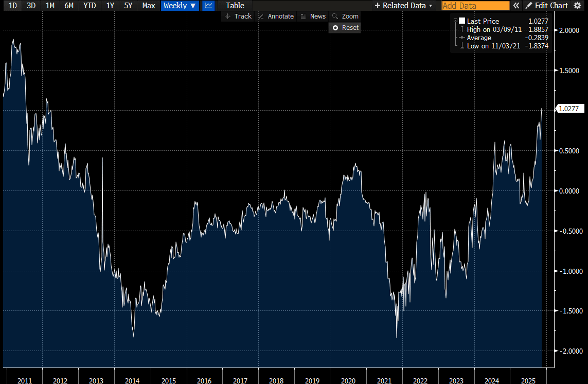Open the Weekly periodicity dropdown

pyautogui.click(x=180, y=6)
